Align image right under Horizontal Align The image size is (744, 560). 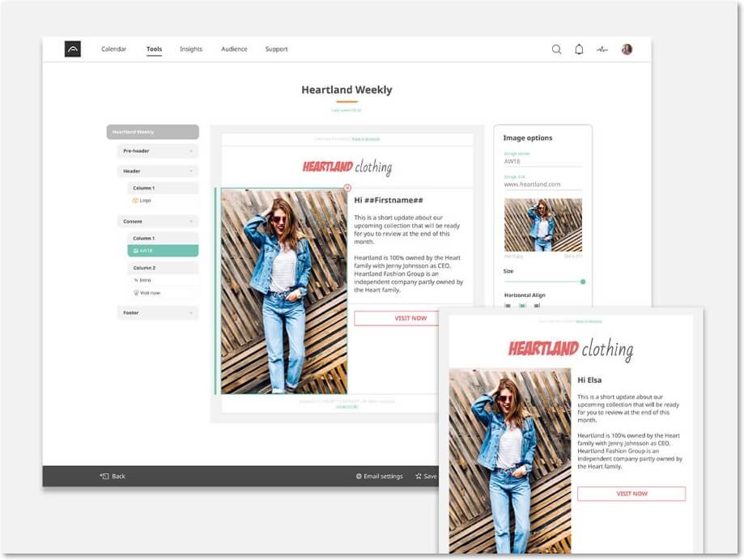pos(537,306)
